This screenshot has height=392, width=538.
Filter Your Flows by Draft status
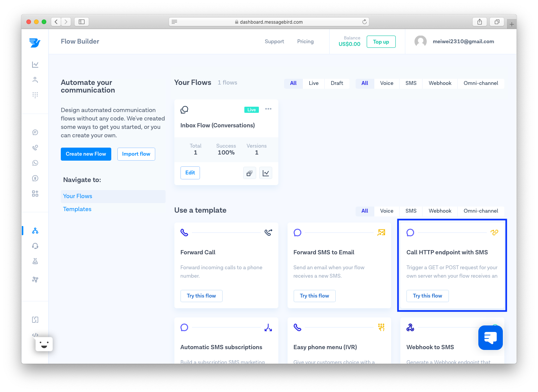[x=337, y=83]
